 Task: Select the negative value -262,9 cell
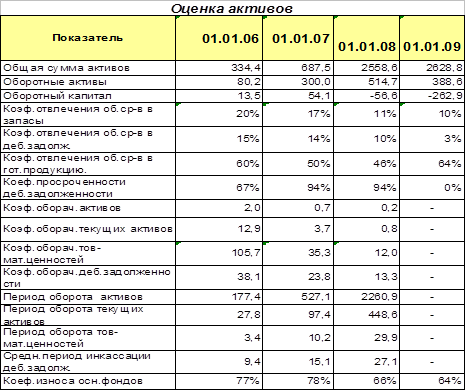pyautogui.click(x=432, y=96)
